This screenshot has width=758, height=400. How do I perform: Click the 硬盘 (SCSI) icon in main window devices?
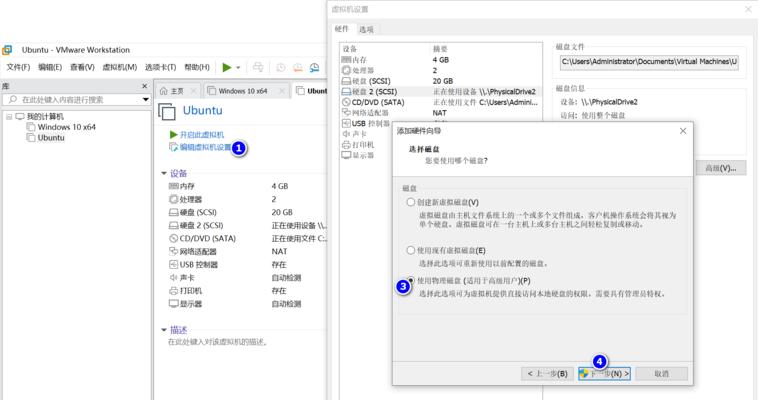[174, 212]
